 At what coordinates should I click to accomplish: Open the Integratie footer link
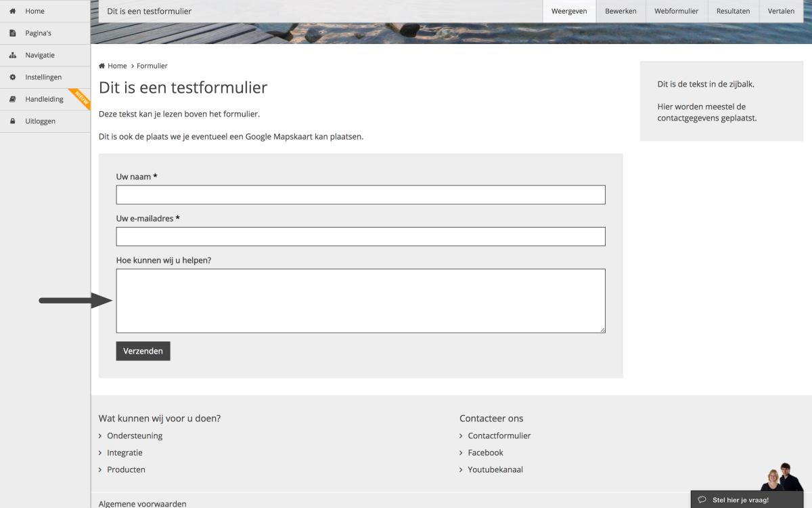click(x=125, y=452)
